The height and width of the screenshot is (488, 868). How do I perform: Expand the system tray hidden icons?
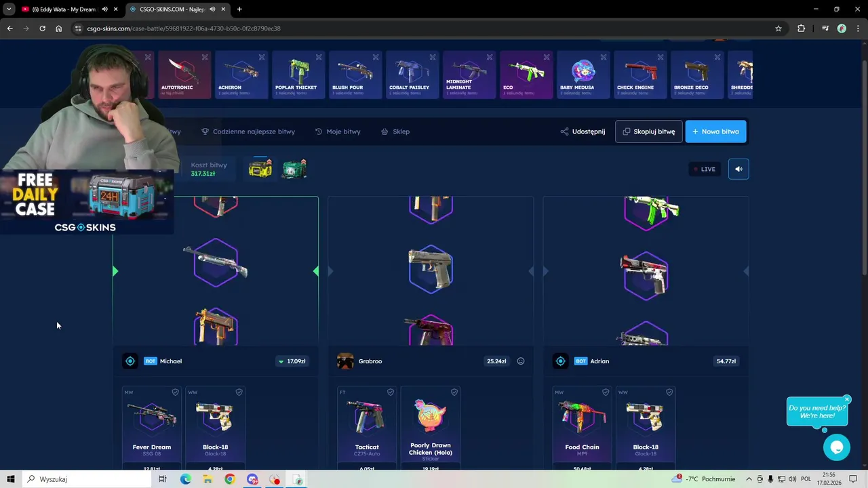tap(749, 479)
